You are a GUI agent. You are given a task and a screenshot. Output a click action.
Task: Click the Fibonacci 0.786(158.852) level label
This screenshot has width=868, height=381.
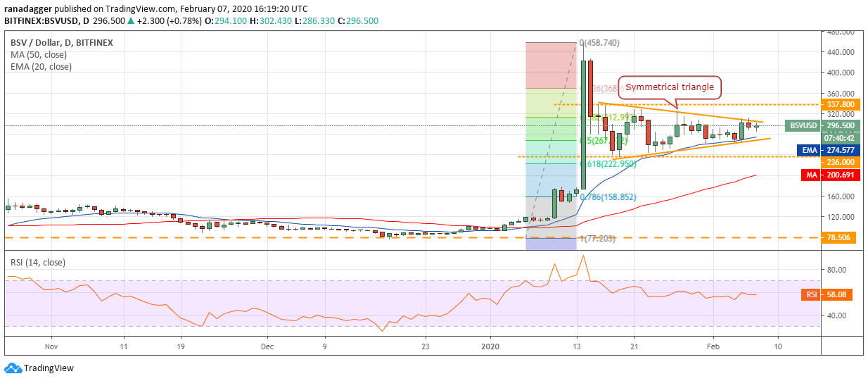tap(607, 198)
